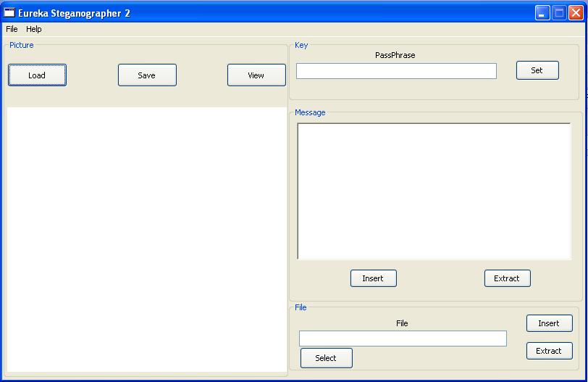588x382 pixels.
Task: Open the Help menu
Action: click(x=34, y=29)
